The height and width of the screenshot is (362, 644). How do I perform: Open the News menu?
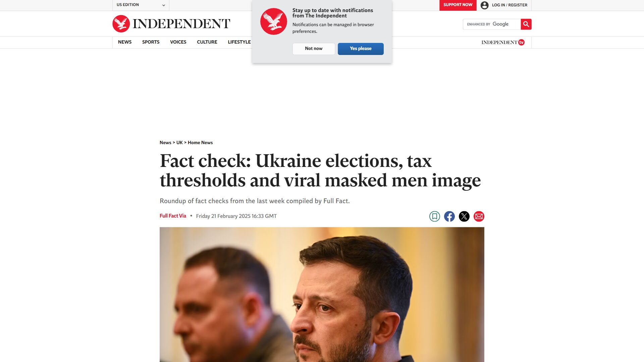(x=125, y=42)
